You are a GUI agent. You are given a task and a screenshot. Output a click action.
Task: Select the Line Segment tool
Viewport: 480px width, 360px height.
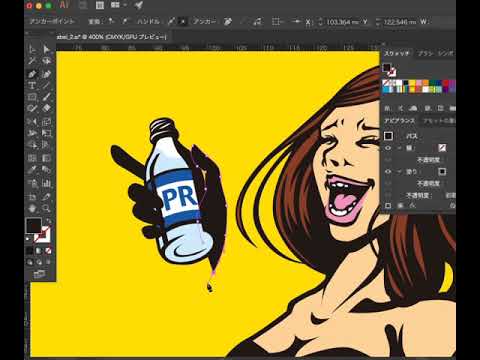[46, 85]
